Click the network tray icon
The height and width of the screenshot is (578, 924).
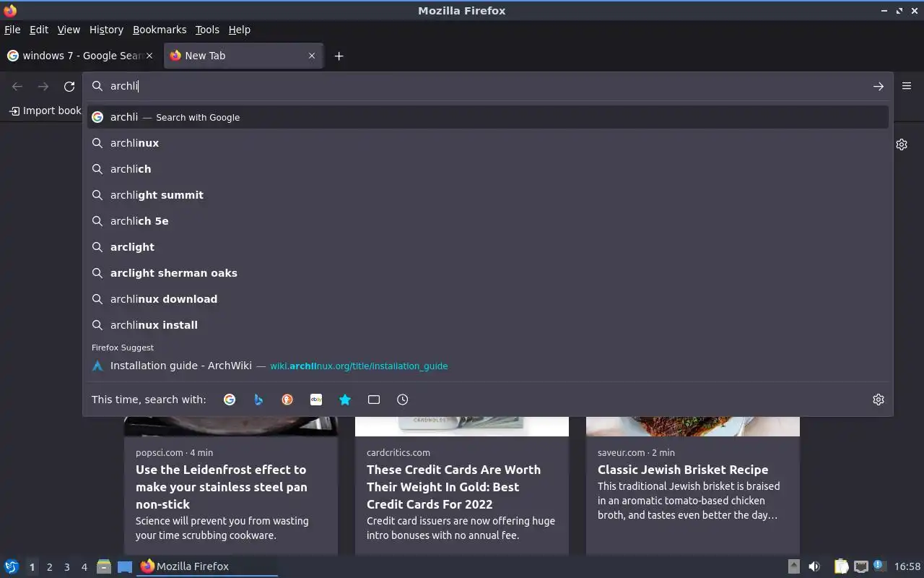[x=860, y=566]
